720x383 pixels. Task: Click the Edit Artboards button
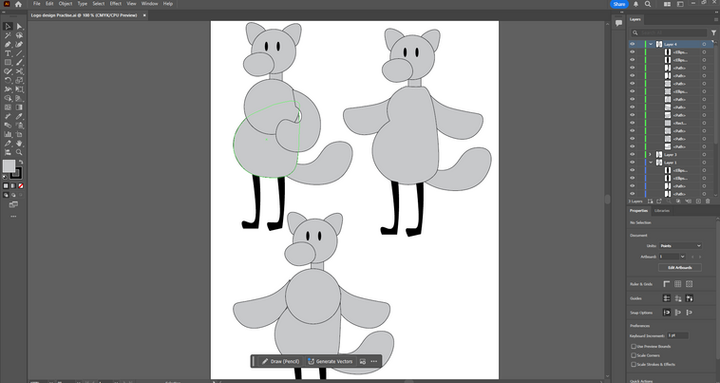click(680, 268)
